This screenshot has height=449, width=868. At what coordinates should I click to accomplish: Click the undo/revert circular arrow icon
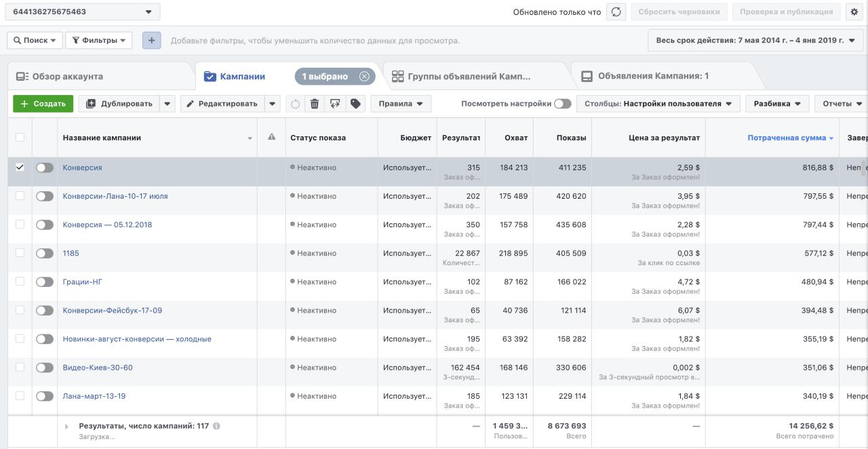click(x=295, y=104)
